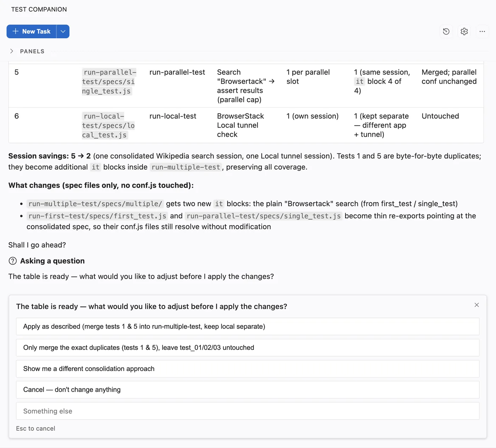Image resolution: width=496 pixels, height=448 pixels.
Task: Click the "run-first-test/specs/first_test.js" code path
Action: coord(97,216)
